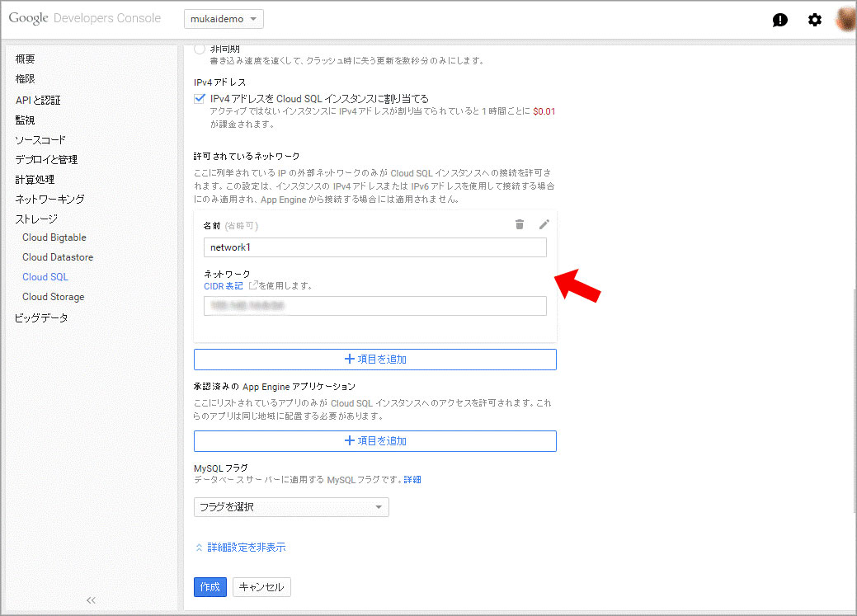Collapse the sidebar with double chevron
Viewport: 857px width, 616px height.
tap(91, 600)
